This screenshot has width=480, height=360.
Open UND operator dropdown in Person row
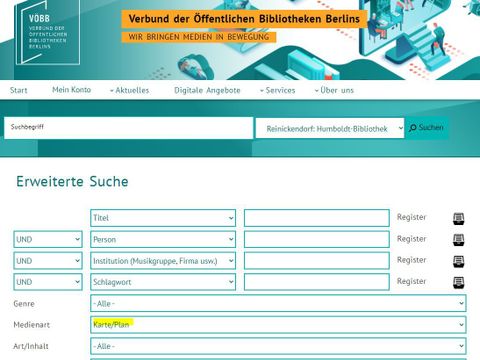48,239
